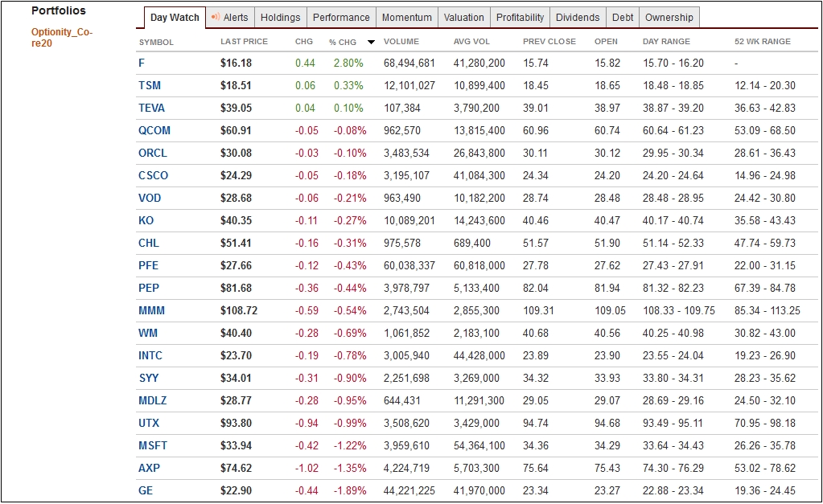Select the 689,400 average volume cell
823x504 pixels.
[x=472, y=244]
